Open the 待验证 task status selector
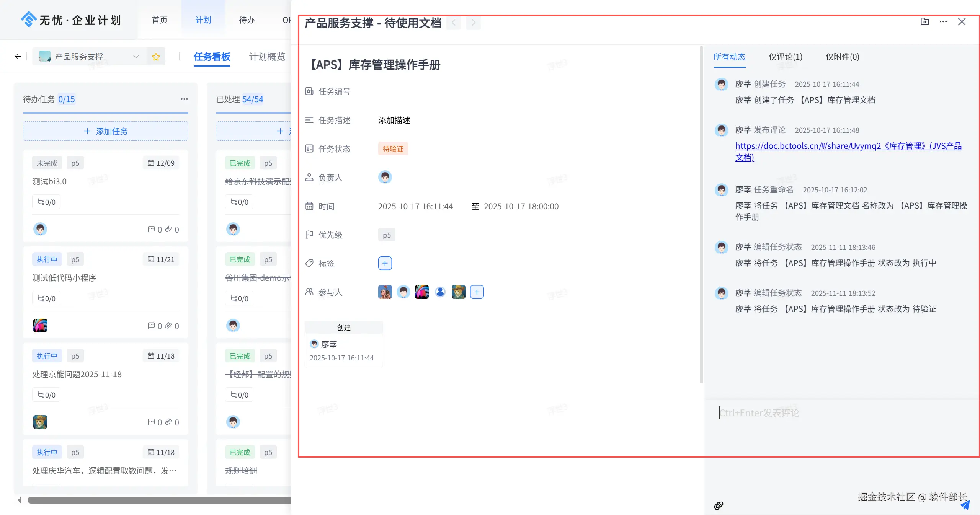Image resolution: width=980 pixels, height=515 pixels. tap(393, 149)
